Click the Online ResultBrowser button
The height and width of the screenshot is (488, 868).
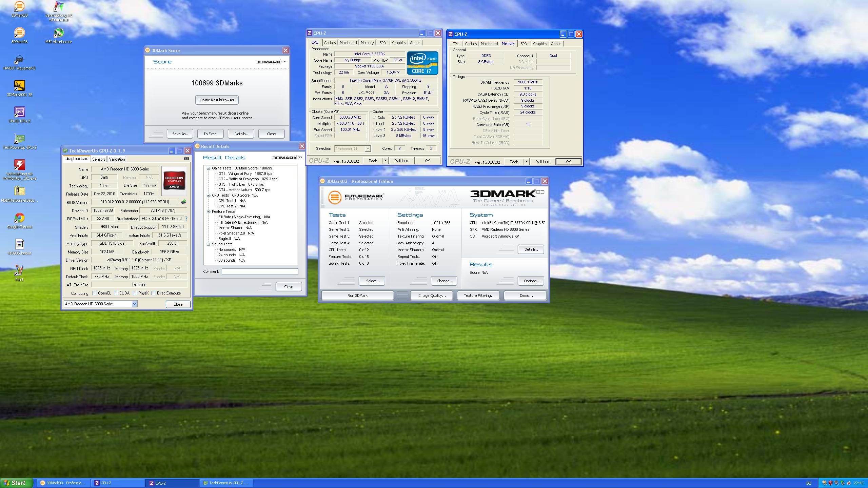tap(217, 100)
